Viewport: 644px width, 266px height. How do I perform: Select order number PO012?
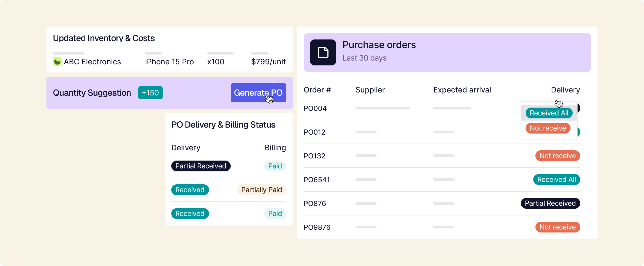click(314, 132)
